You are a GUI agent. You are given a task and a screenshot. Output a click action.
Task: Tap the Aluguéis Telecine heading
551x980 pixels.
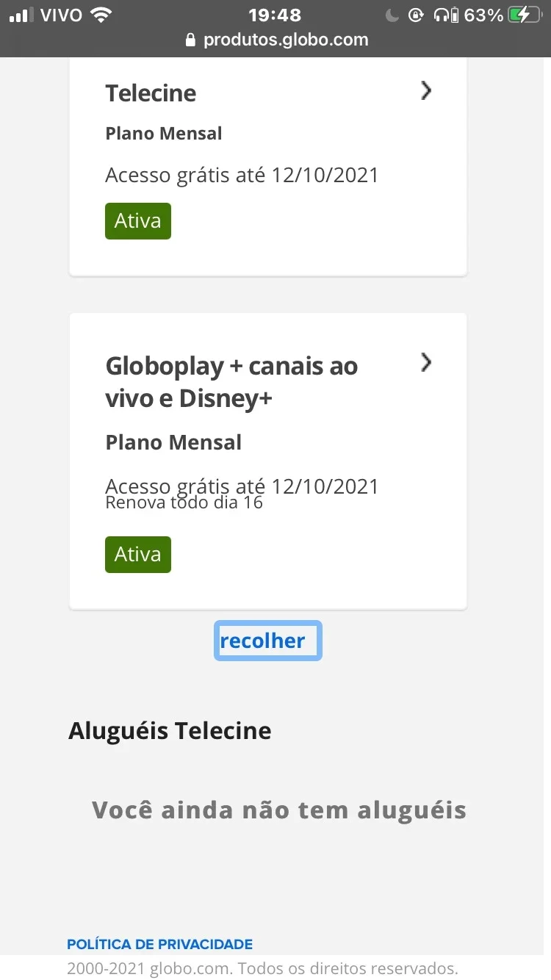[x=170, y=731]
